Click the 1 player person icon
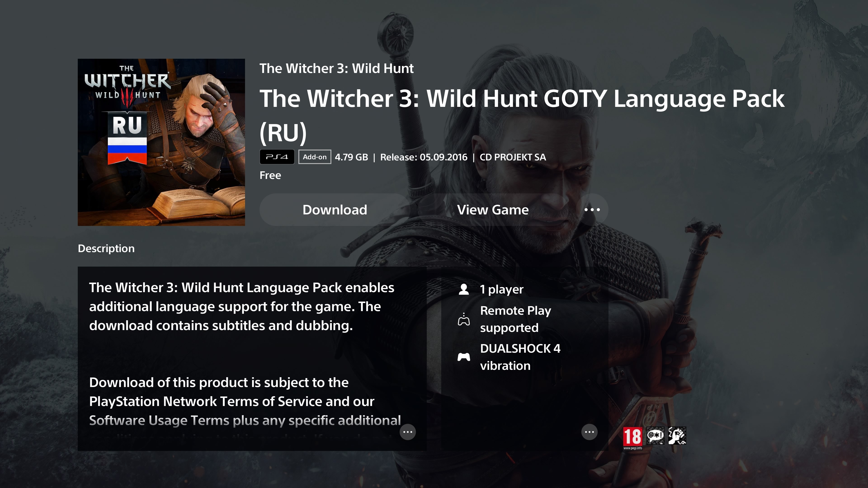Screen dimensions: 868x488 pyautogui.click(x=464, y=289)
